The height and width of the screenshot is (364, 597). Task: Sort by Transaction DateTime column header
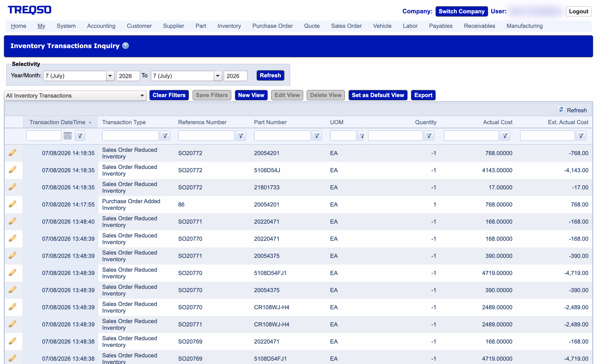(57, 122)
